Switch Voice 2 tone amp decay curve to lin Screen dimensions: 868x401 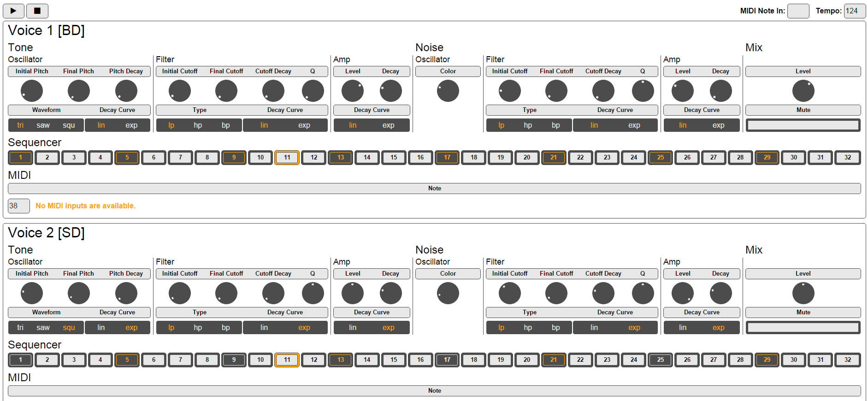click(353, 328)
